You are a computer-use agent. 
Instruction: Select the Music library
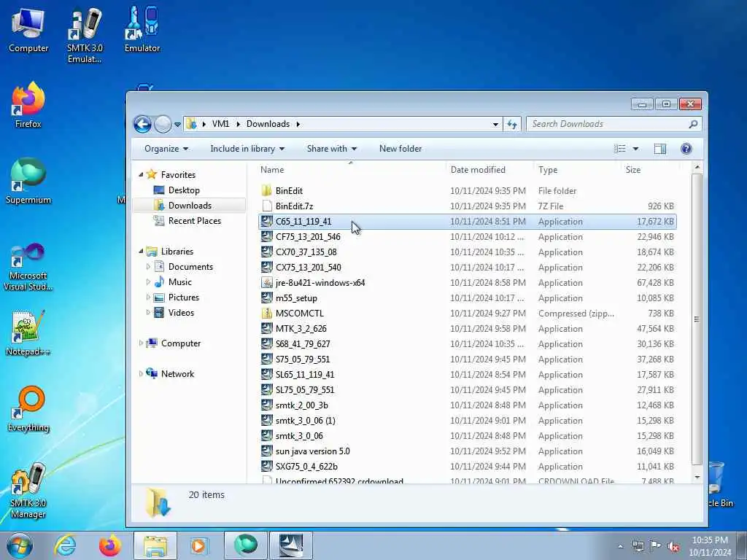pos(179,282)
